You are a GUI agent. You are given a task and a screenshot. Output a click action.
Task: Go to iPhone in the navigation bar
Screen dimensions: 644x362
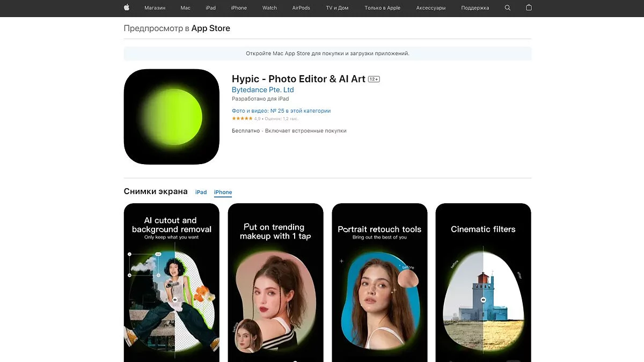pyautogui.click(x=239, y=8)
